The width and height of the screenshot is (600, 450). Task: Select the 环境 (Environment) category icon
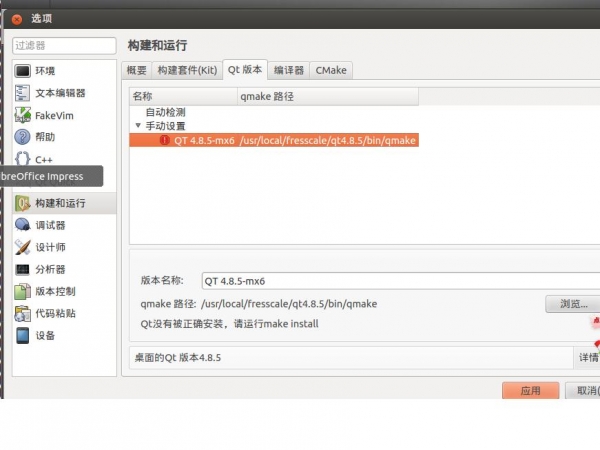(x=23, y=71)
